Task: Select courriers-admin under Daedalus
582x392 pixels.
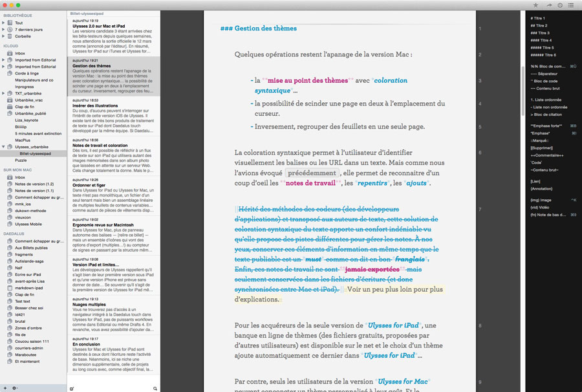Action: [x=29, y=348]
